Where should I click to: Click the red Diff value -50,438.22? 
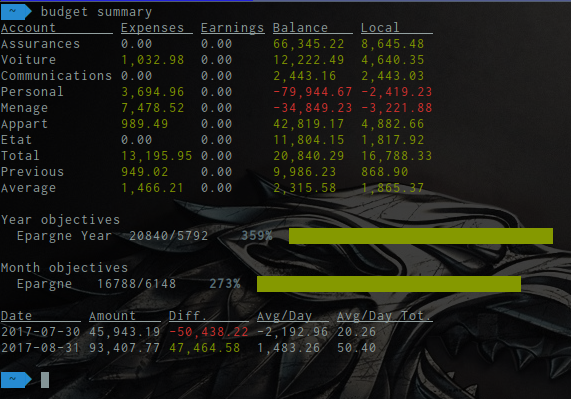point(209,332)
